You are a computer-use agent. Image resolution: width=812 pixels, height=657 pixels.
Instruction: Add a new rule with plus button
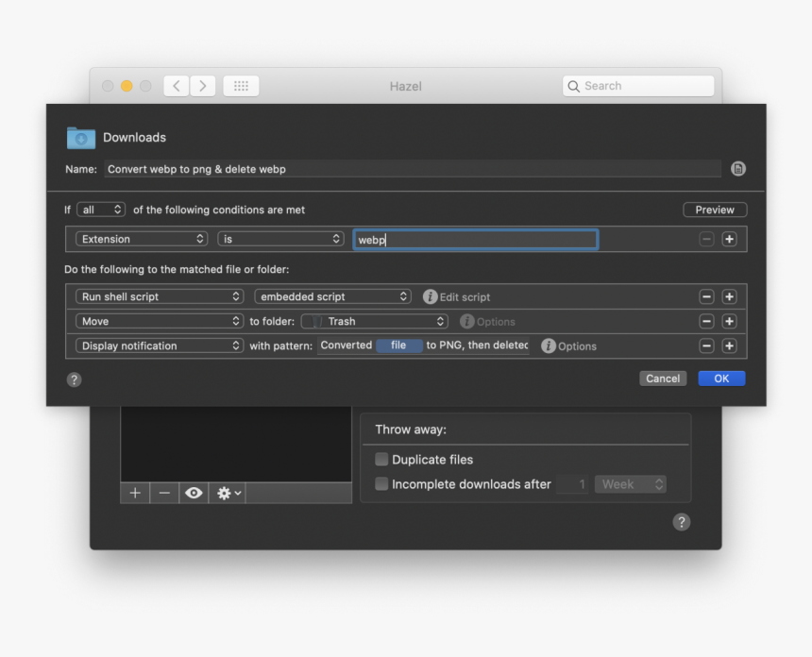click(x=135, y=493)
